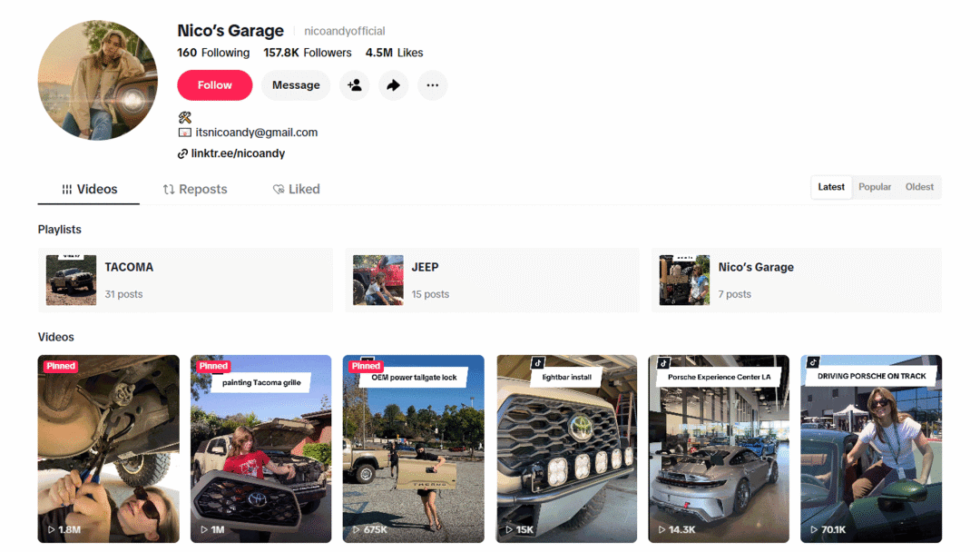Click play icon on the 70.1K views video
Viewport: 980px width, 552px height.
click(x=814, y=529)
